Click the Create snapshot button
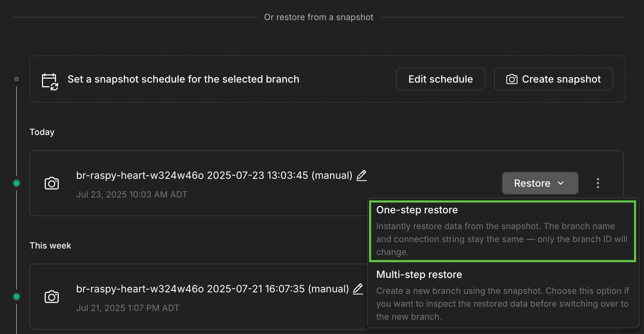The image size is (644, 334). pos(553,79)
